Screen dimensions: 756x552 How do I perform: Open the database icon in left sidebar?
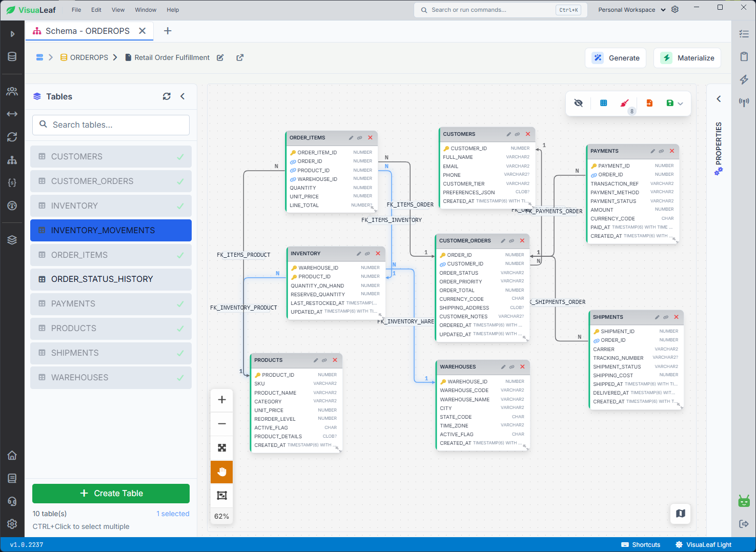12,57
